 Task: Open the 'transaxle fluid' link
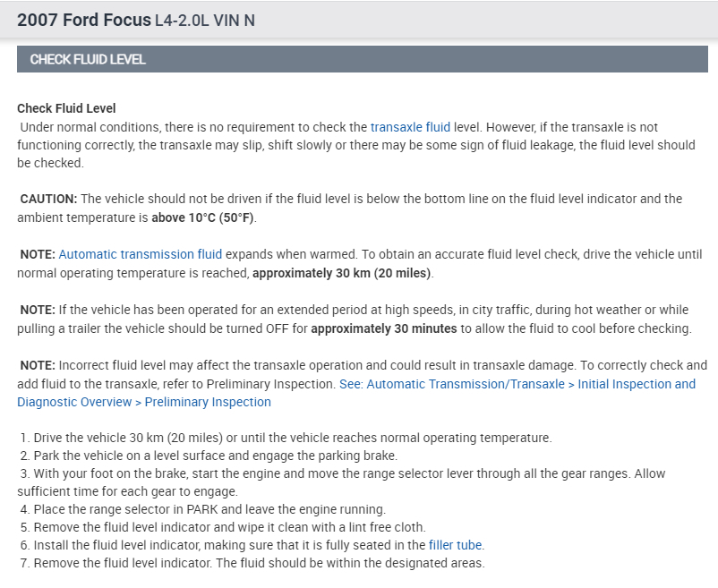tap(410, 127)
